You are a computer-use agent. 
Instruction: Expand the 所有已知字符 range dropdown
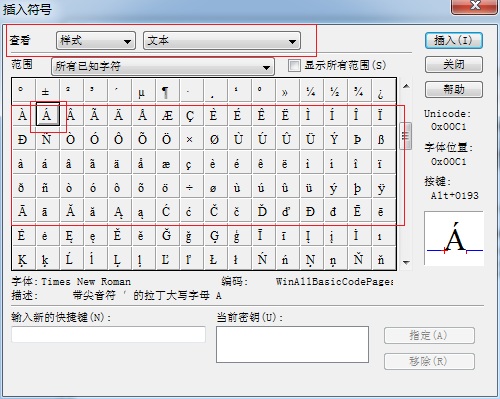[163, 67]
